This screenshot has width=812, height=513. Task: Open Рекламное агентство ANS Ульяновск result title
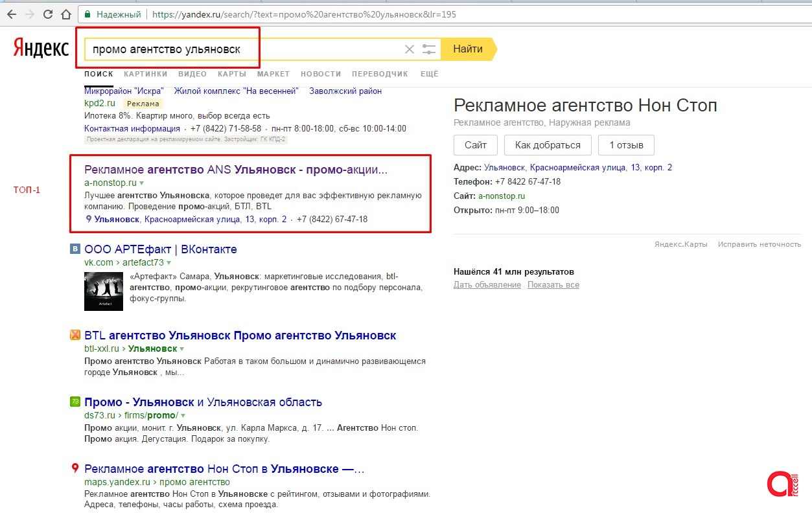pos(236,170)
